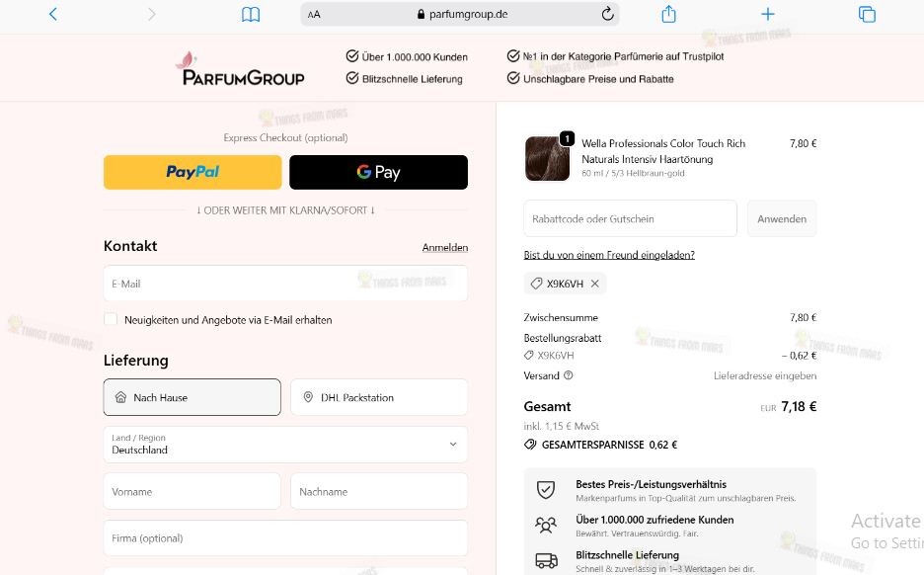Tap the Safari back arrow
This screenshot has height=575, width=924.
tap(53, 14)
